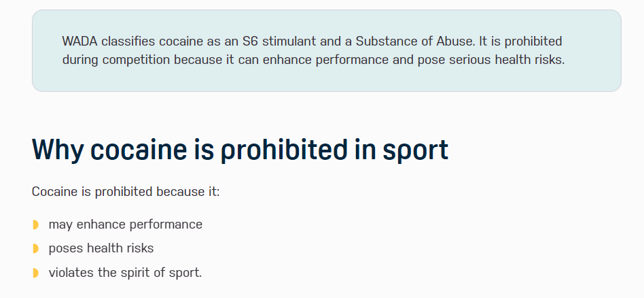Click the second line of the callout starting 'during competition'
The image size is (644, 298).
point(313,60)
